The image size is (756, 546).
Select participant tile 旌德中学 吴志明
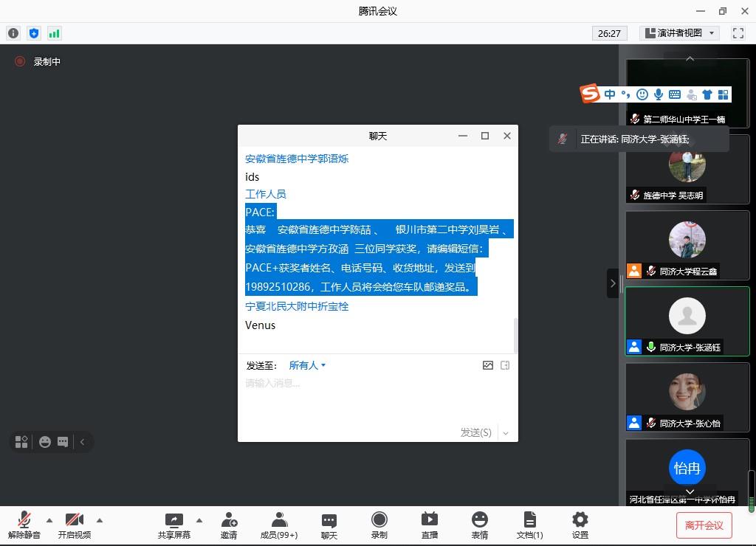pos(687,170)
